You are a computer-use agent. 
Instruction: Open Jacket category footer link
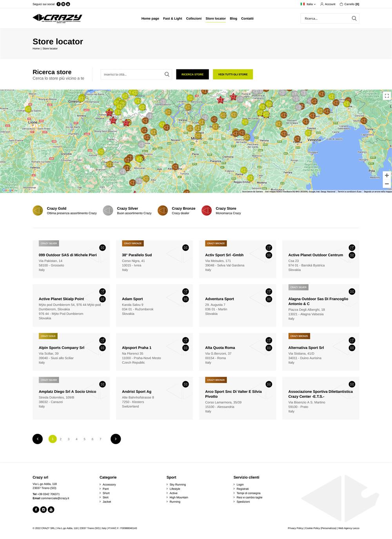tap(107, 502)
